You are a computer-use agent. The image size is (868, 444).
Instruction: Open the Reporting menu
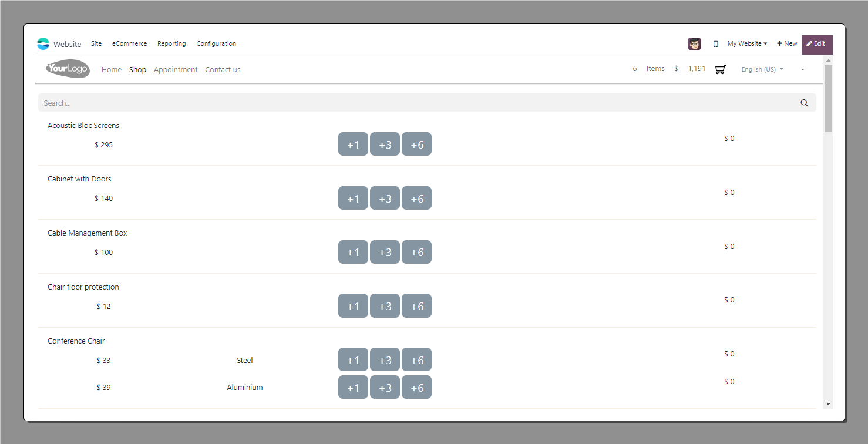tap(171, 43)
